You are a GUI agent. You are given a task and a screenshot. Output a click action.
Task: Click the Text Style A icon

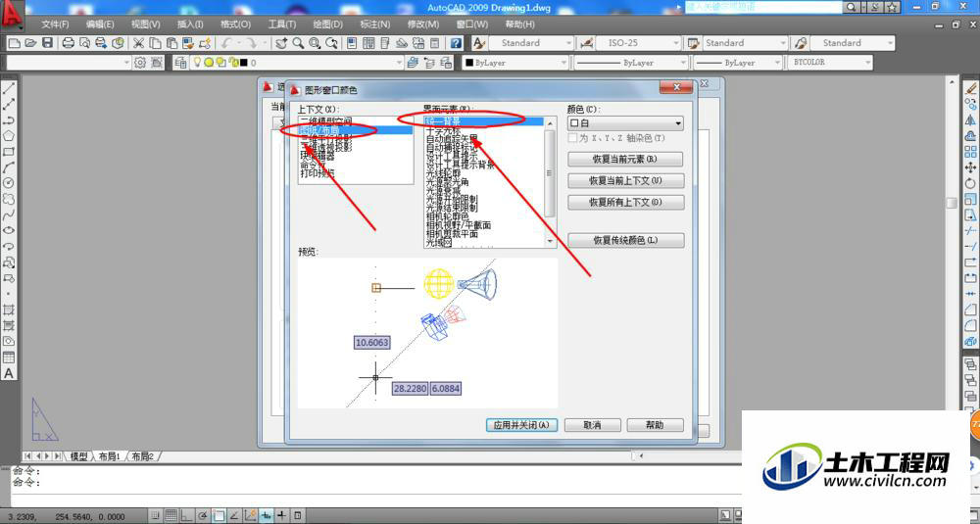click(479, 43)
